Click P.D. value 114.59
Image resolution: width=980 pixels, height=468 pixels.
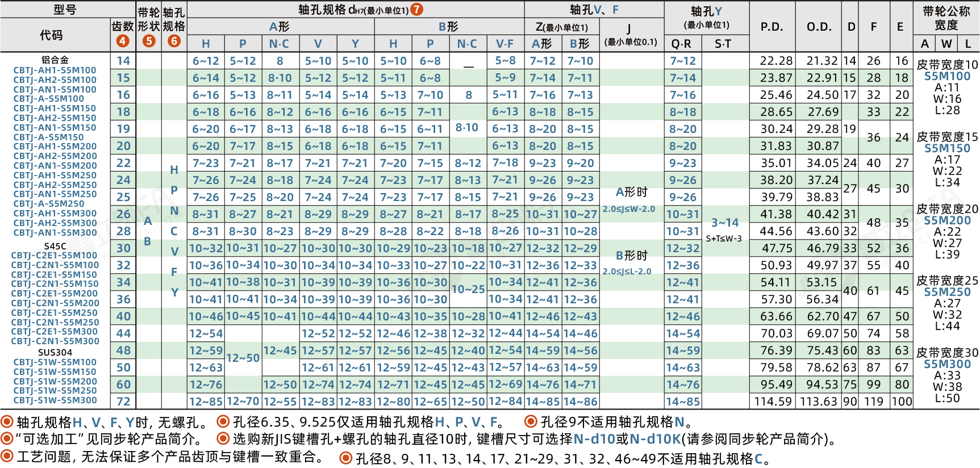[773, 402]
